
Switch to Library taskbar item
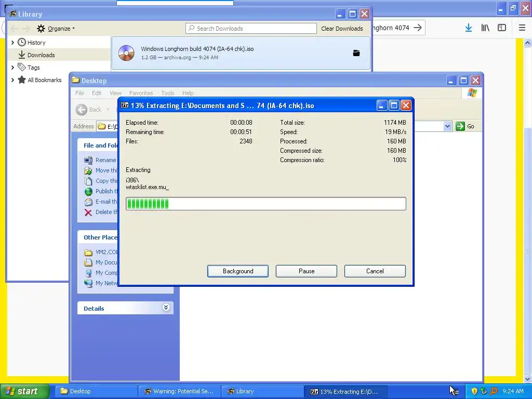(263, 391)
